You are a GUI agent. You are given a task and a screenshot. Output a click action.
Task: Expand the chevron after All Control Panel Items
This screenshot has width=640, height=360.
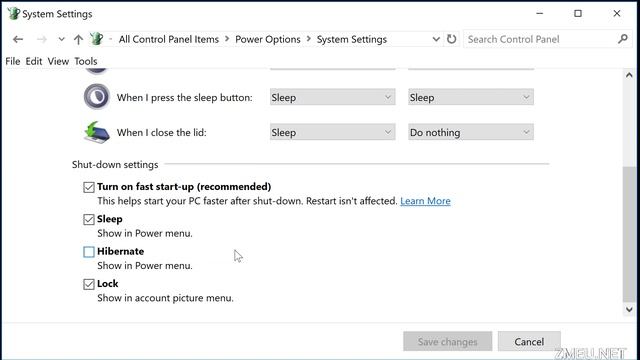[227, 39]
